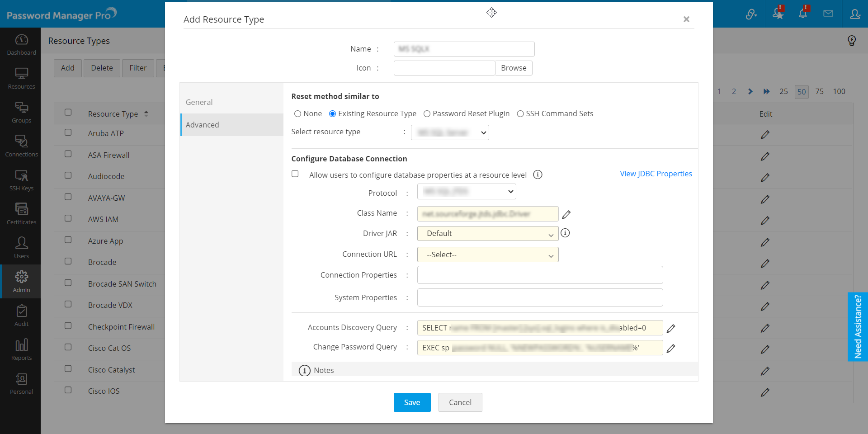This screenshot has height=434, width=868.
Task: Open the Connection URL dropdown
Action: pos(487,255)
